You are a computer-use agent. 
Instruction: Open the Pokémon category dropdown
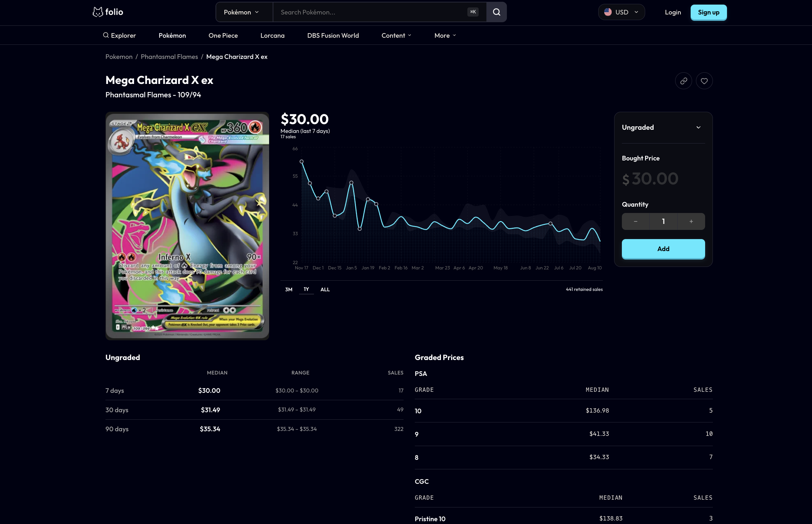pos(244,12)
